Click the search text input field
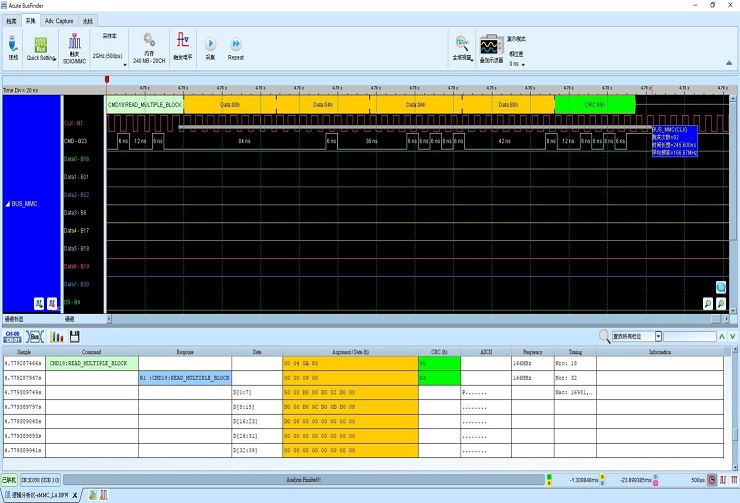 coord(690,337)
